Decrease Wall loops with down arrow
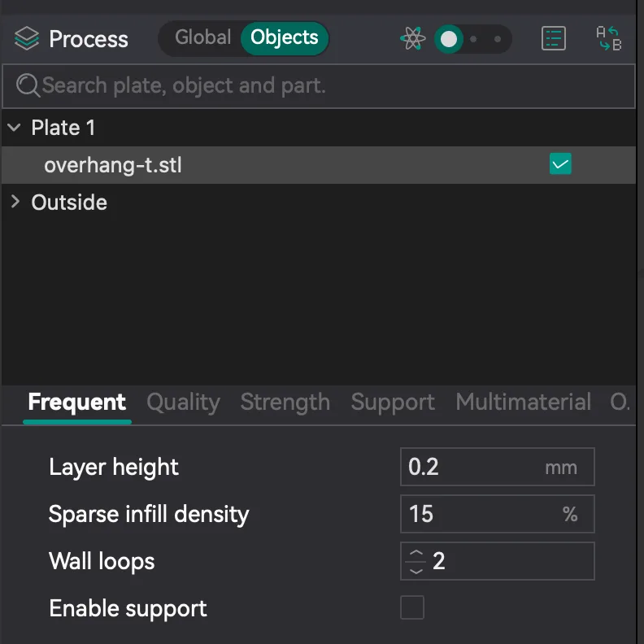 point(416,571)
